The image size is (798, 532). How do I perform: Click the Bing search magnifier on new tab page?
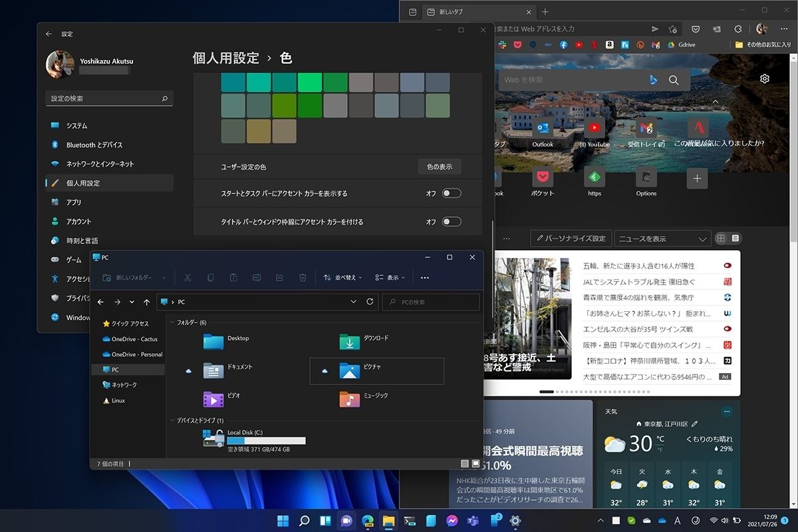[674, 80]
